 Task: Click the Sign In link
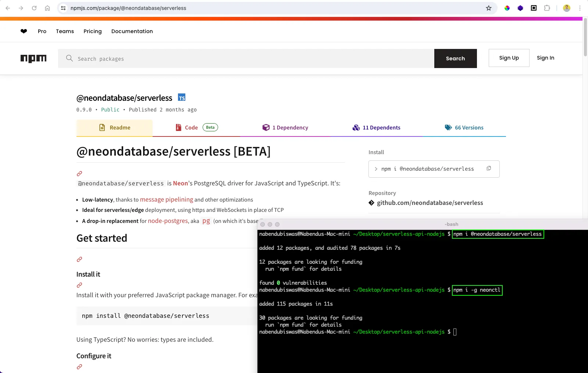point(545,58)
